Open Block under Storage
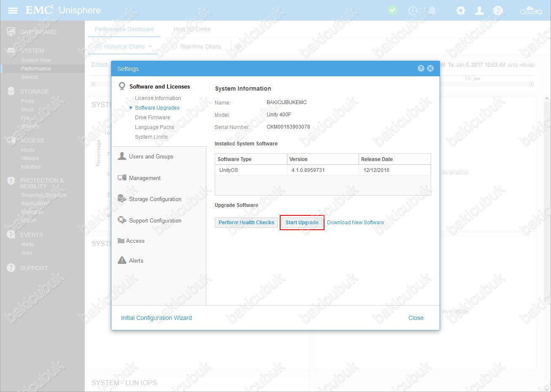 [27, 110]
